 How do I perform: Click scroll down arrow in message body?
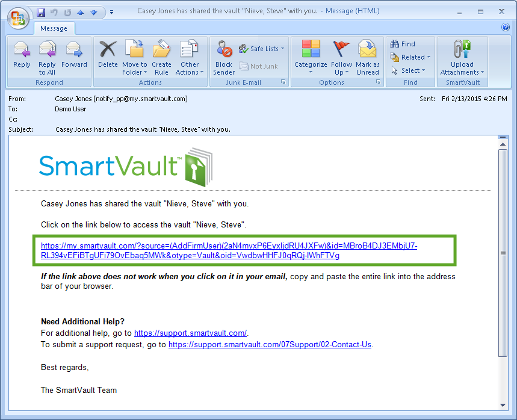(503, 406)
